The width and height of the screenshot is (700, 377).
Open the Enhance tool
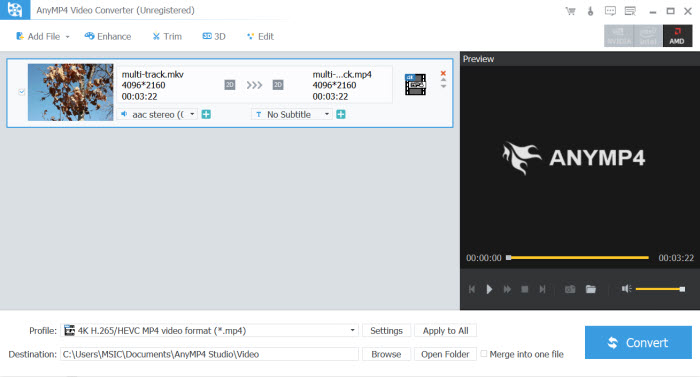[108, 37]
